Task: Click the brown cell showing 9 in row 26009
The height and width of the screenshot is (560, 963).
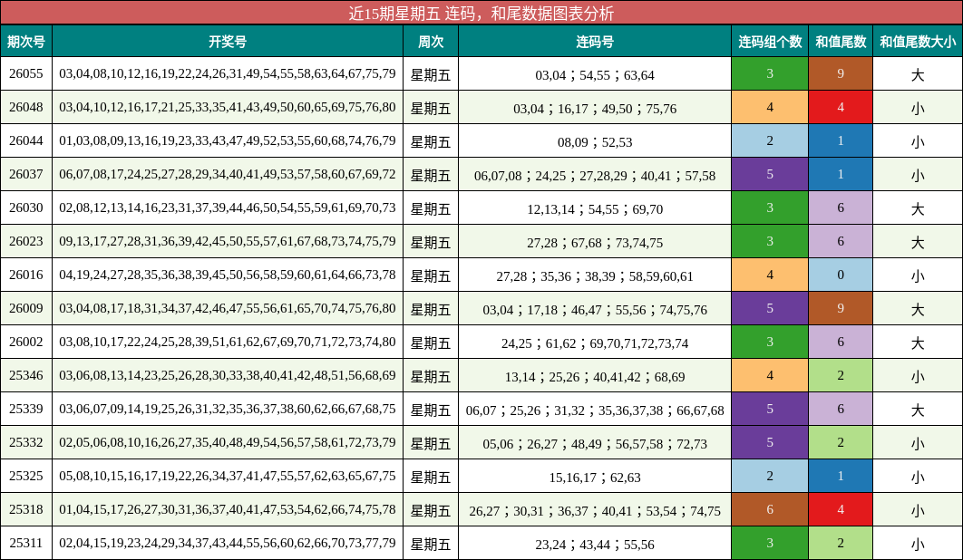Action: tap(841, 309)
